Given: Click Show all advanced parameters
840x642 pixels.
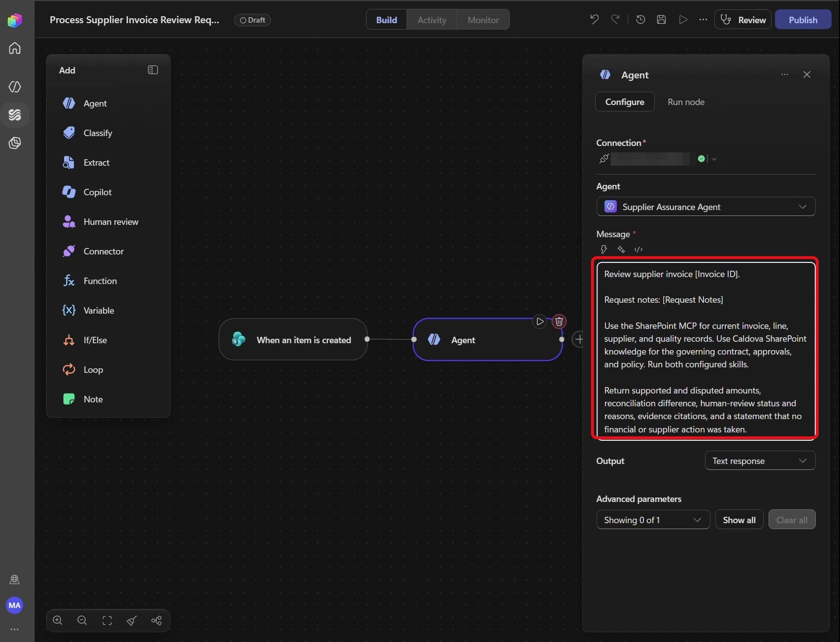Looking at the screenshot, I should pyautogui.click(x=739, y=520).
